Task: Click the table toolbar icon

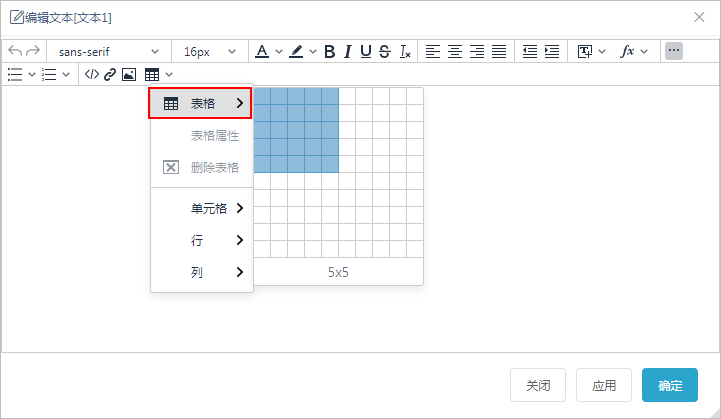Action: point(152,74)
